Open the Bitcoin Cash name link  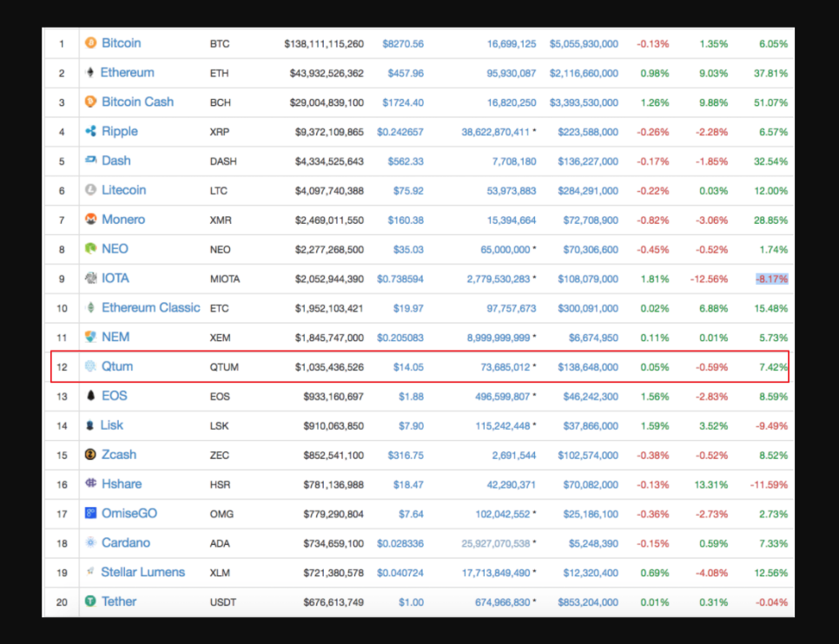pos(137,102)
